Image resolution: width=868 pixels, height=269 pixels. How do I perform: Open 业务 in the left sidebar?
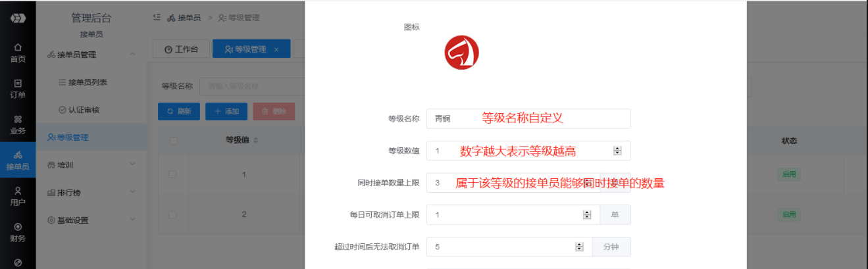pyautogui.click(x=18, y=124)
